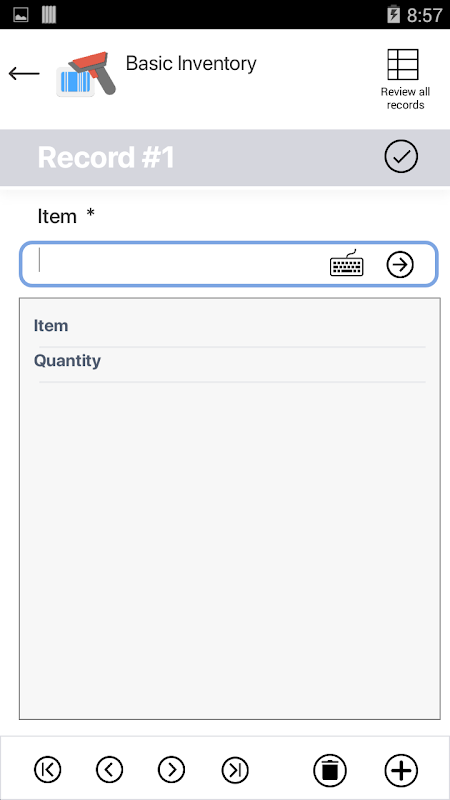Screen dimensions: 450x800
Task: Tap the Basic Inventory title
Action: pyautogui.click(x=191, y=64)
